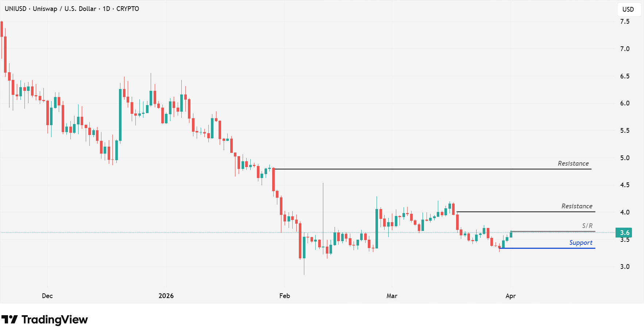Select the green 3.6 current price tag

(624, 233)
